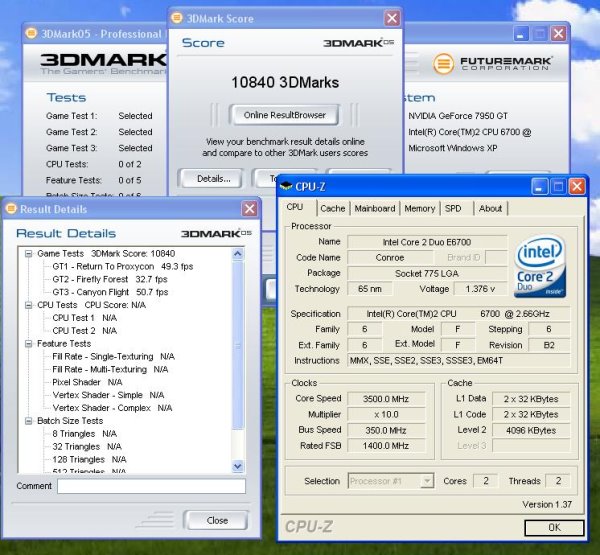Collapse the CPU Tests tree node
The height and width of the screenshot is (555, 600).
tap(28, 305)
